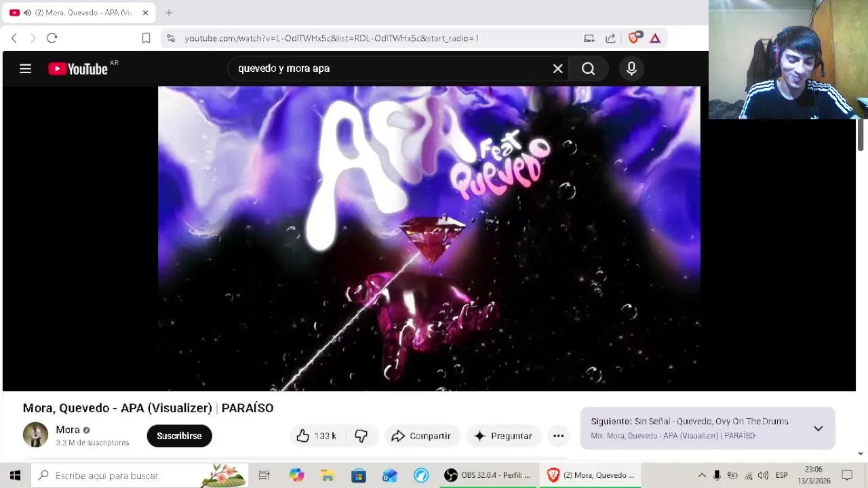Click the scrollbar down arrow
This screenshot has width=868, height=488.
coord(861,453)
